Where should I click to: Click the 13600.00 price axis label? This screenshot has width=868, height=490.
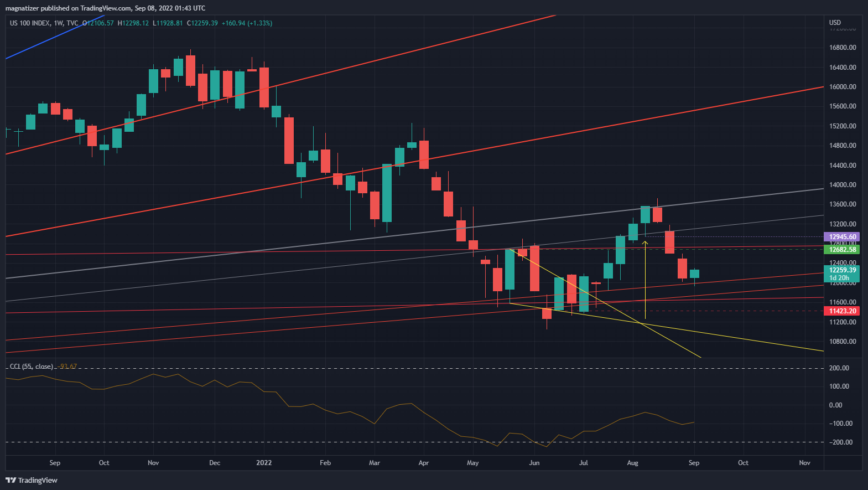coord(843,204)
